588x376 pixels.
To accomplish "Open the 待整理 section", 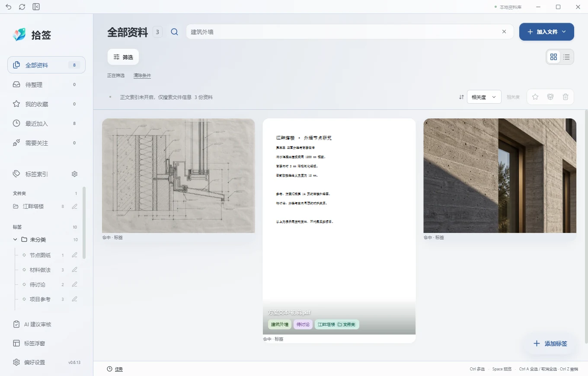I will point(46,85).
